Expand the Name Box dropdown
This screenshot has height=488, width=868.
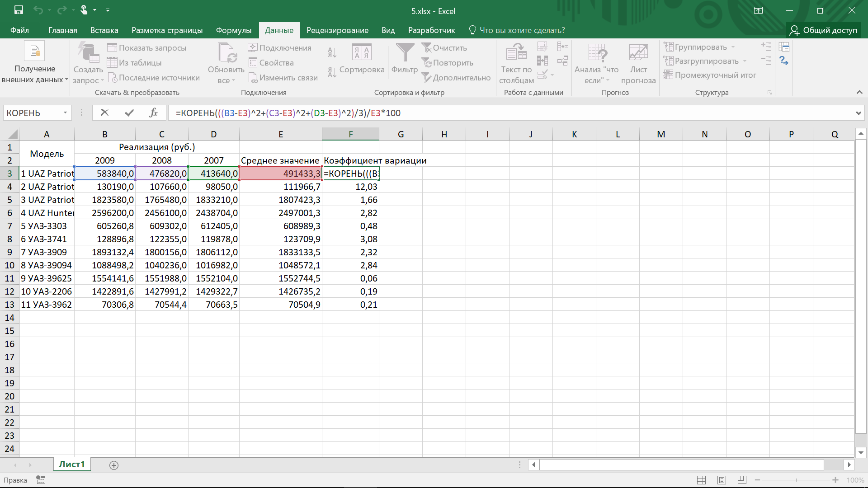65,113
